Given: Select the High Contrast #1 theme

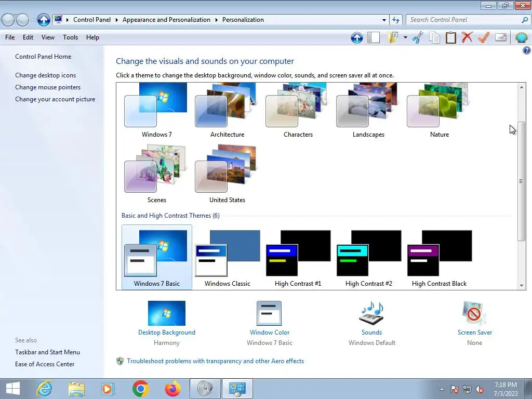Looking at the screenshot, I should click(298, 257).
